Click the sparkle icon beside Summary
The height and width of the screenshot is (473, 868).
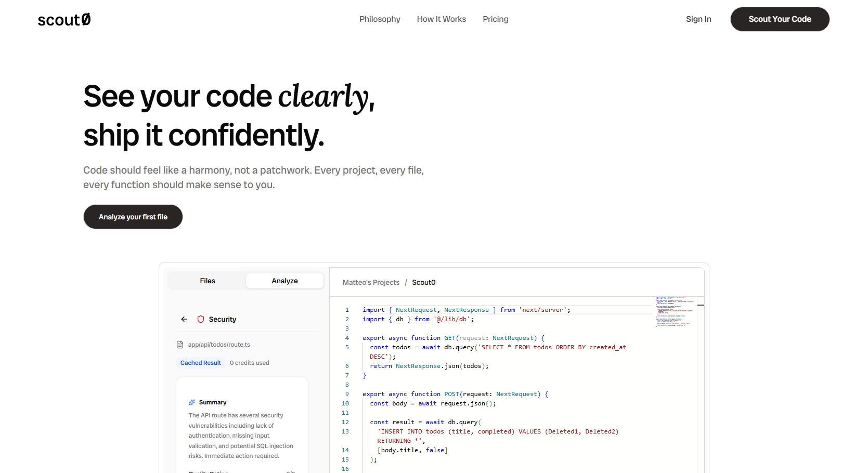(192, 402)
